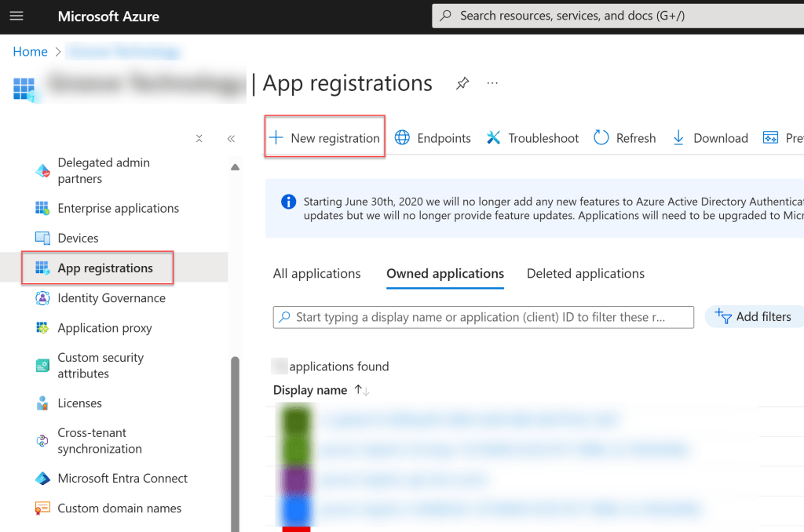804x532 pixels.
Task: Collapse the sidebar with double chevron
Action: (231, 139)
